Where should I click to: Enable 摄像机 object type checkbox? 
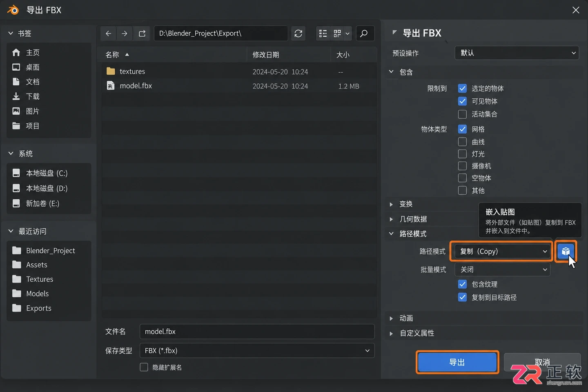pyautogui.click(x=462, y=166)
